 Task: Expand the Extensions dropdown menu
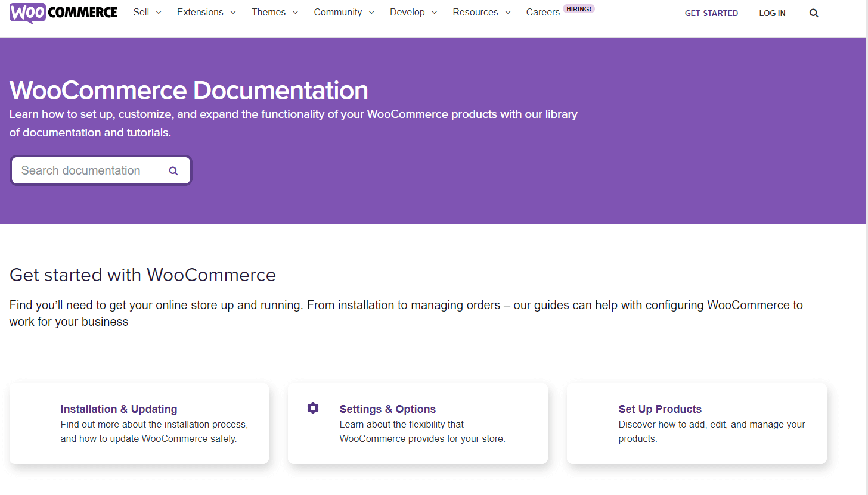[206, 13]
